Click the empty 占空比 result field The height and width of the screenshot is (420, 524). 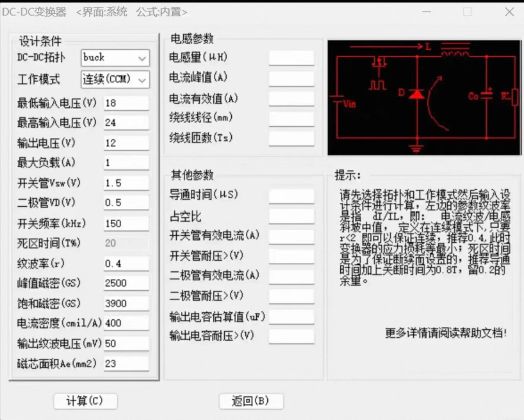(291, 216)
